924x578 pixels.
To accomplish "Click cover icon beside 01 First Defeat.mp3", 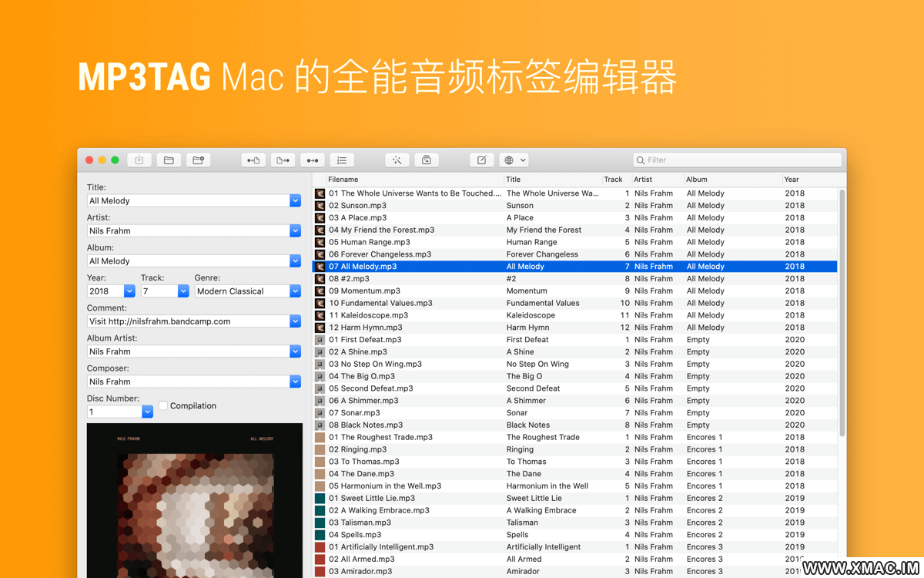I will point(320,340).
